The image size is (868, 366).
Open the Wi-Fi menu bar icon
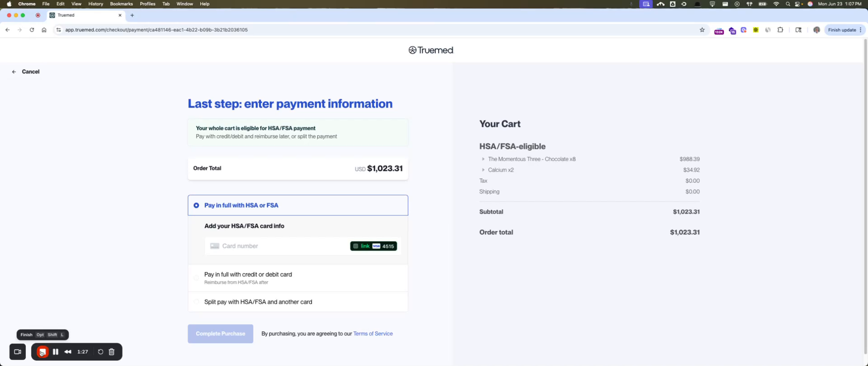[776, 4]
